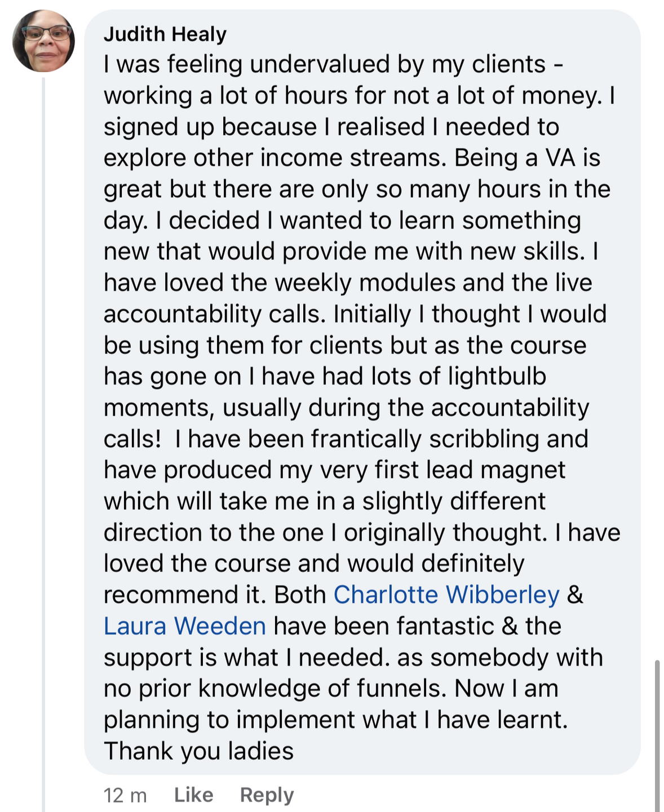Click the word 'recommend' in the comment
Viewport: 664px width, 812px height.
184,595
